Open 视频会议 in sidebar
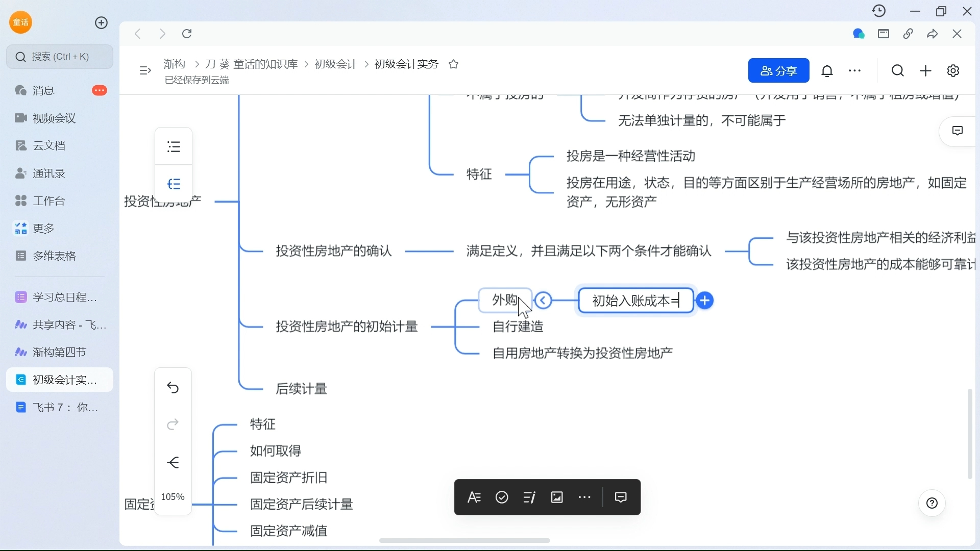The image size is (980, 551). [60, 118]
